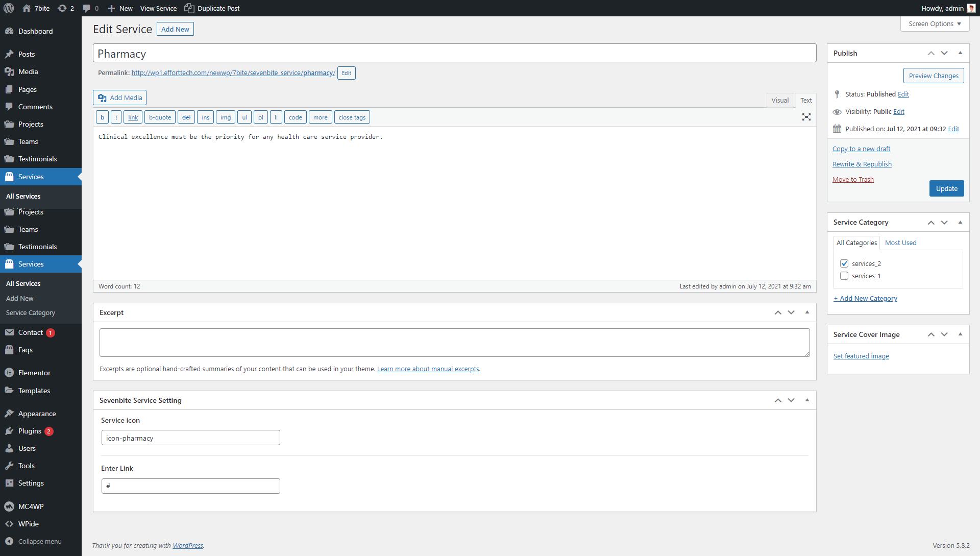Click the comments bubble icon
Screen dimensions: 980x556
[x=87, y=8]
